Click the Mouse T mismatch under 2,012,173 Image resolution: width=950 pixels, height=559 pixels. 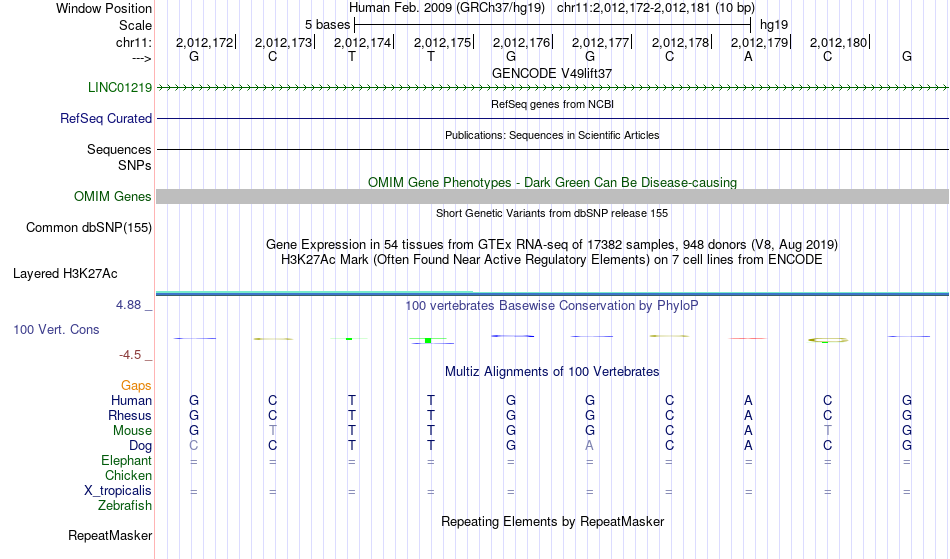273,431
